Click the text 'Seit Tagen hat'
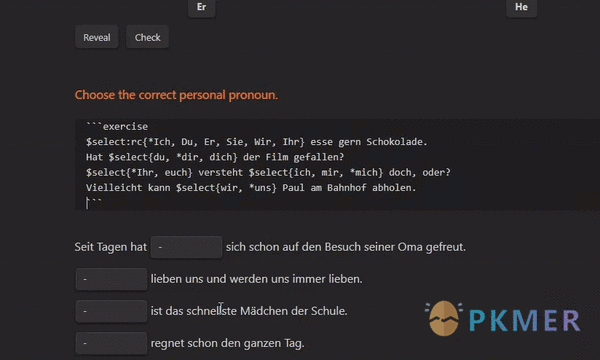 point(111,247)
